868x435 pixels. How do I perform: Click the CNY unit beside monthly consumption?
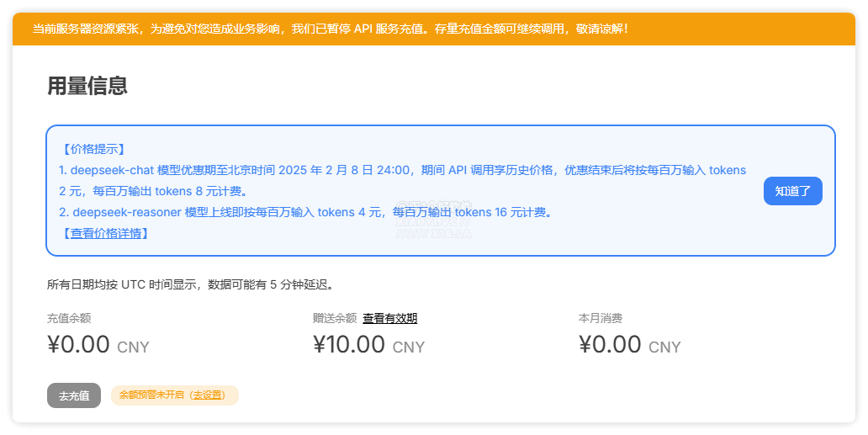664,347
